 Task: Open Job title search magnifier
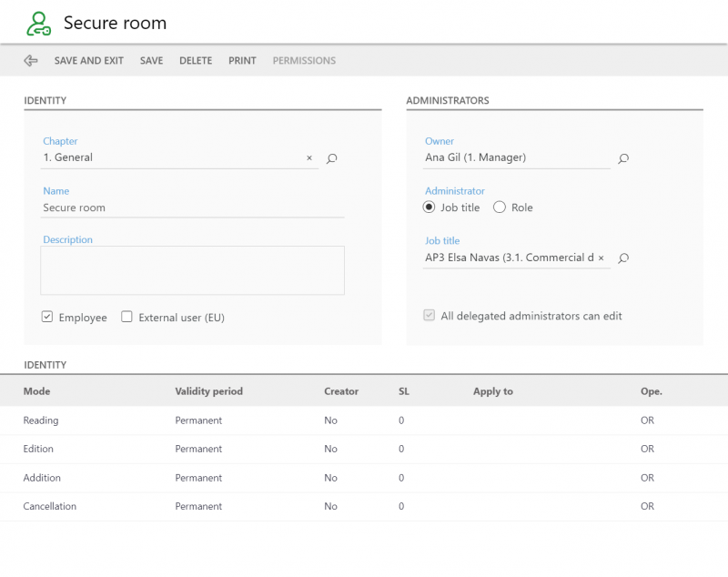point(623,258)
